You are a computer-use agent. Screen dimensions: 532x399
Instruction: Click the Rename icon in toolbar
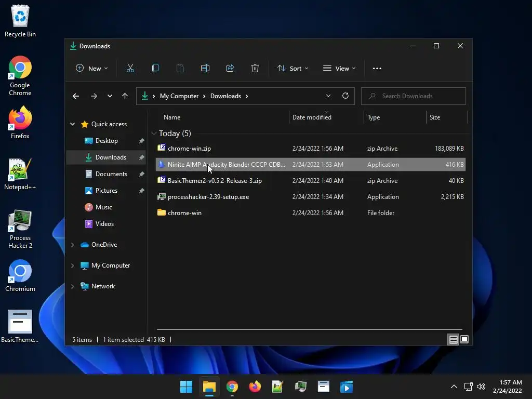point(205,68)
